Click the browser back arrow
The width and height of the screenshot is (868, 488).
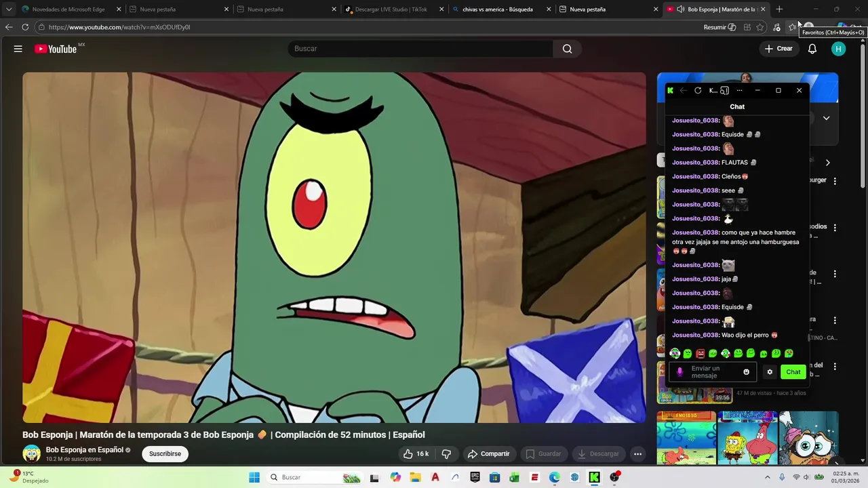(9, 27)
